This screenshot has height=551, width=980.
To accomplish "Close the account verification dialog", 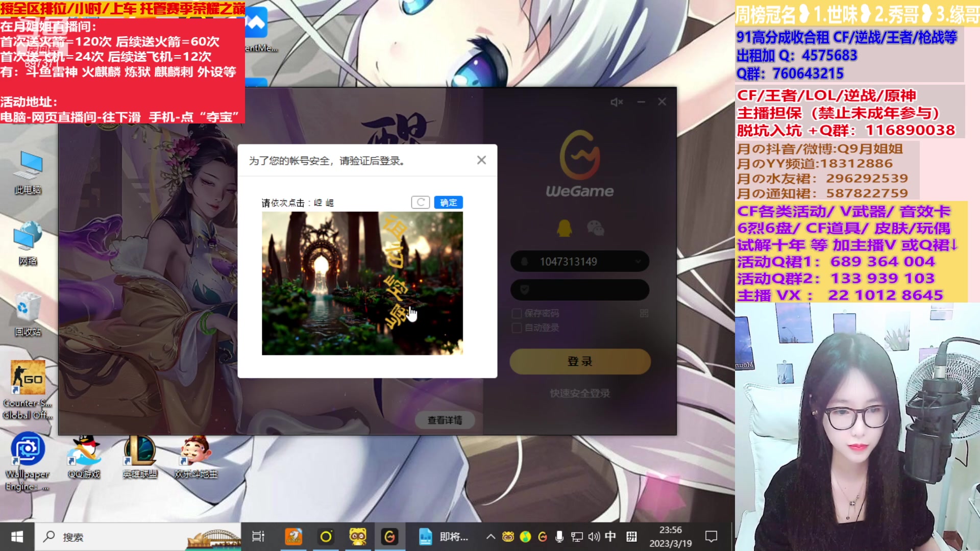I will (481, 160).
